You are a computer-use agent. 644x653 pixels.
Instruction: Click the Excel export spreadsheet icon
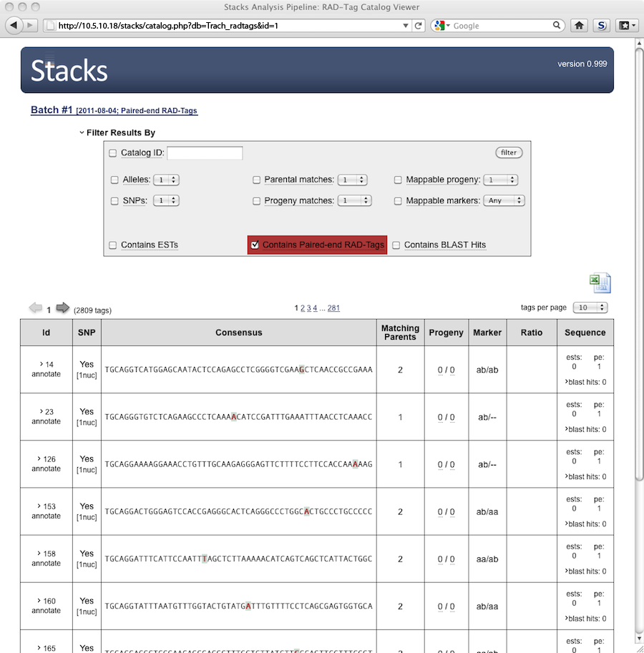coord(600,283)
